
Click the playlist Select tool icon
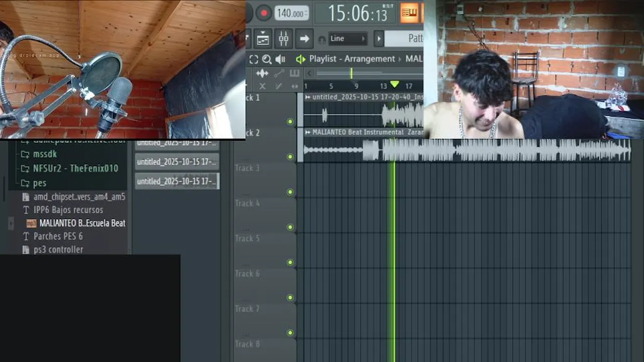pos(254,59)
